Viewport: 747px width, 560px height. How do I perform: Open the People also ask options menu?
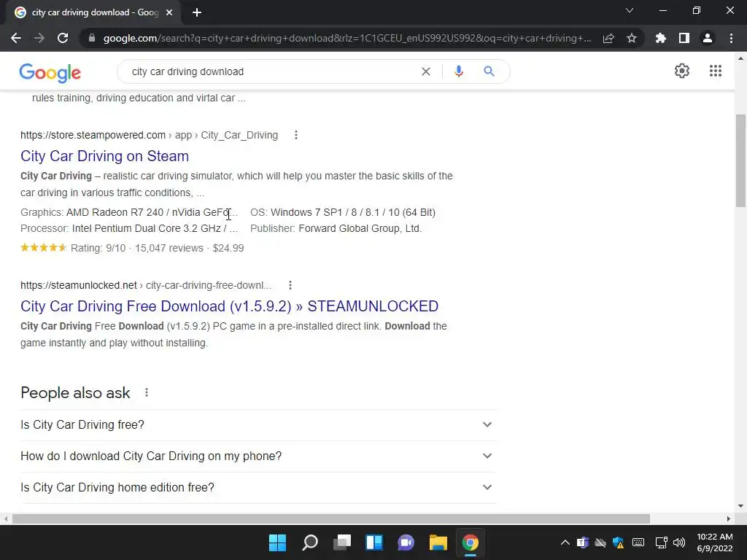pyautogui.click(x=146, y=392)
